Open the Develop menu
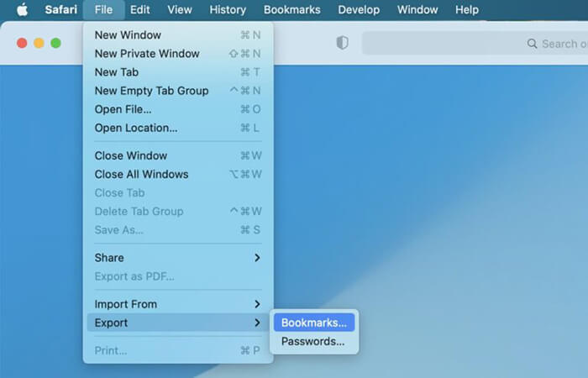588x378 pixels. tap(359, 9)
